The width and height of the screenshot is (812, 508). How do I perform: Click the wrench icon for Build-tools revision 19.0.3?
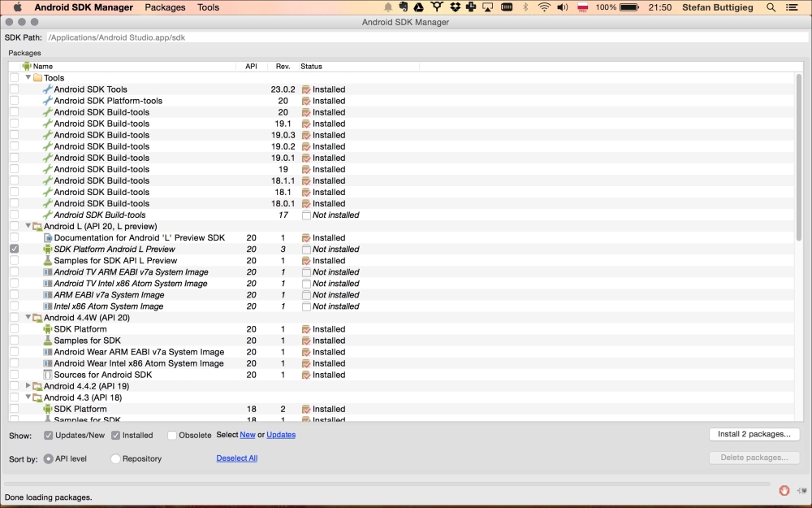(x=47, y=135)
